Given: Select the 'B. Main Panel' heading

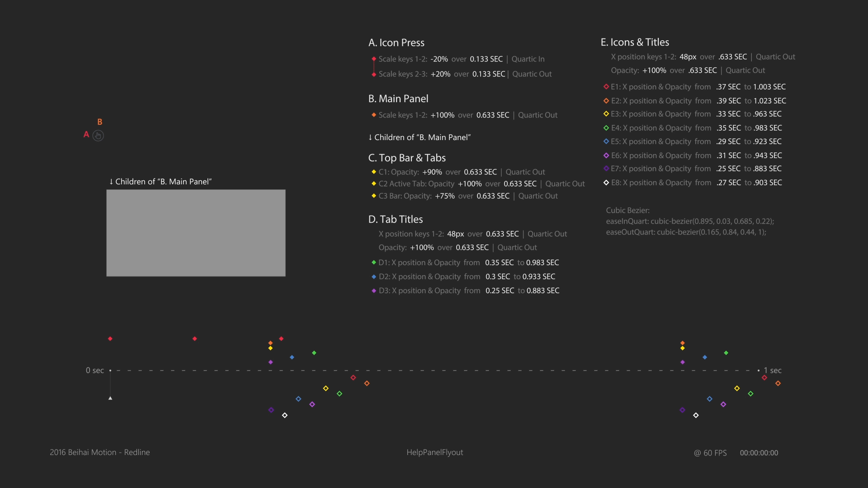Looking at the screenshot, I should pos(398,99).
